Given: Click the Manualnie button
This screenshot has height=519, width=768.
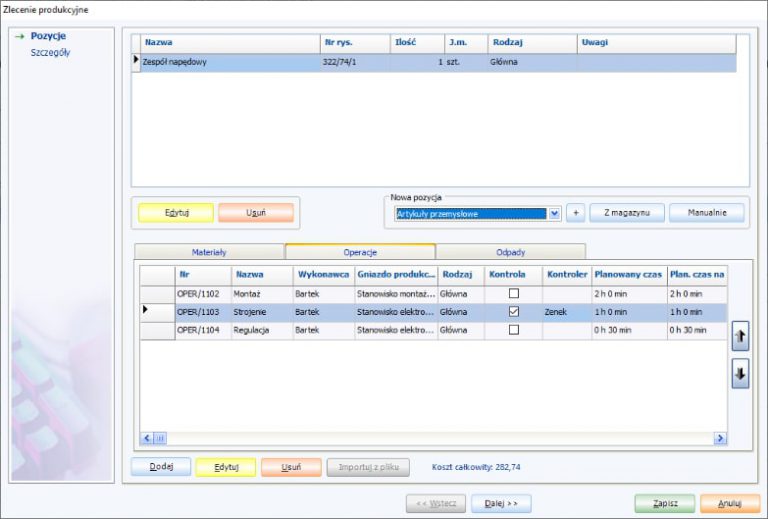Looking at the screenshot, I should coord(707,213).
